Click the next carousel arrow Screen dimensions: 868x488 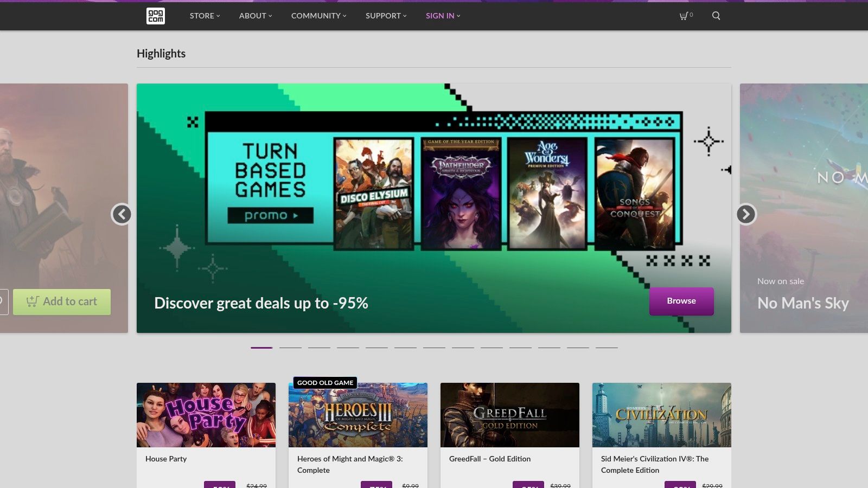(745, 215)
